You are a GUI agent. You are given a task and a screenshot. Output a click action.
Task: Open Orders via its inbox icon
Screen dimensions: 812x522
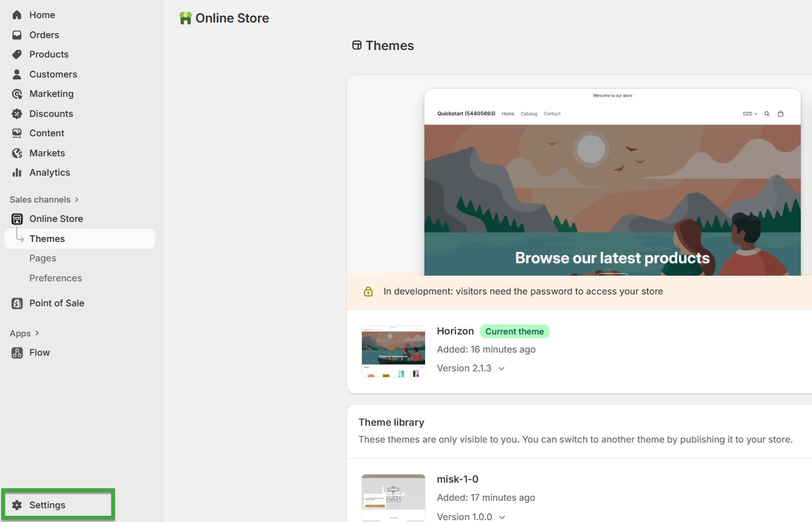(x=17, y=35)
